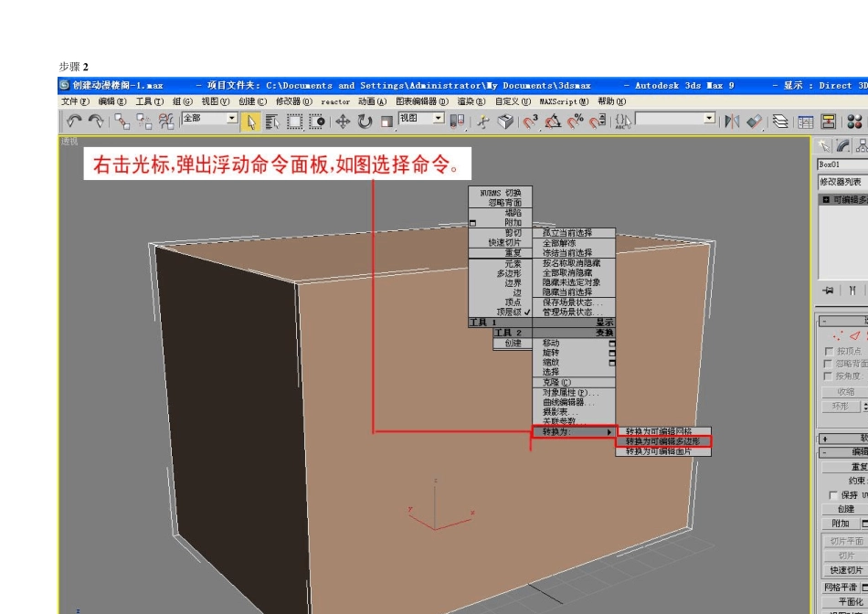Viewport: 868px width, 614px height.
Task: Open the Schematic View icon
Action: (x=828, y=122)
